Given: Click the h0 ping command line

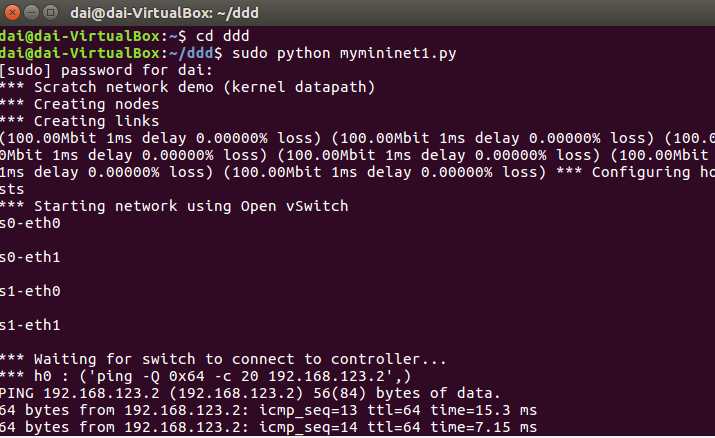Looking at the screenshot, I should (206, 376).
